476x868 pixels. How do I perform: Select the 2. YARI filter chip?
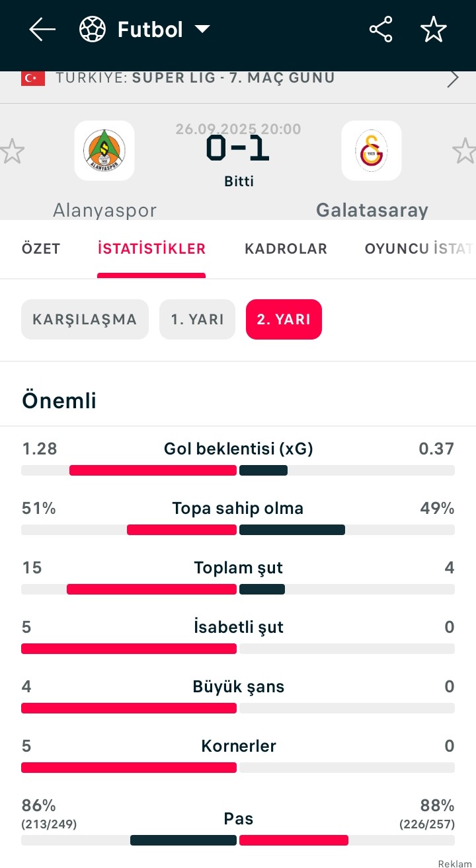[284, 320]
